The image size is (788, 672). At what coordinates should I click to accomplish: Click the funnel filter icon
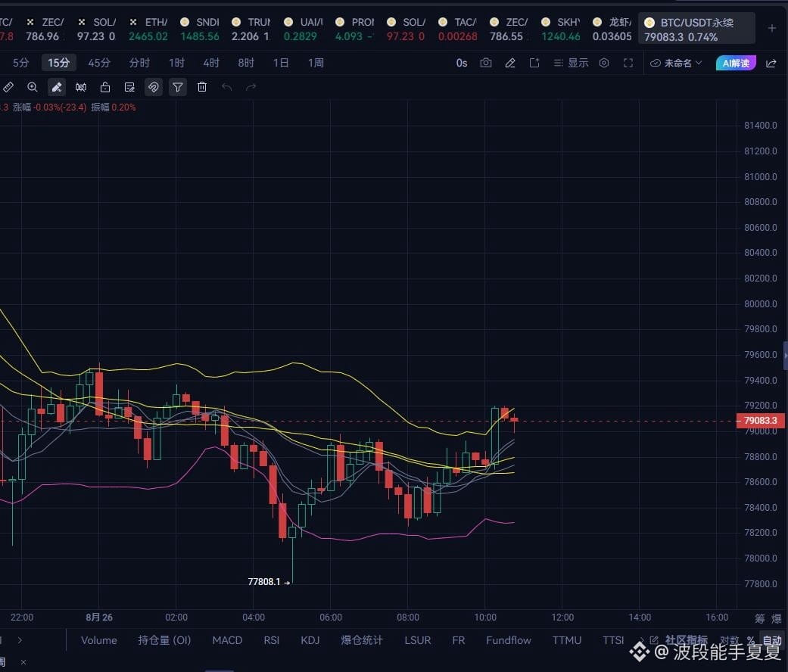point(177,87)
